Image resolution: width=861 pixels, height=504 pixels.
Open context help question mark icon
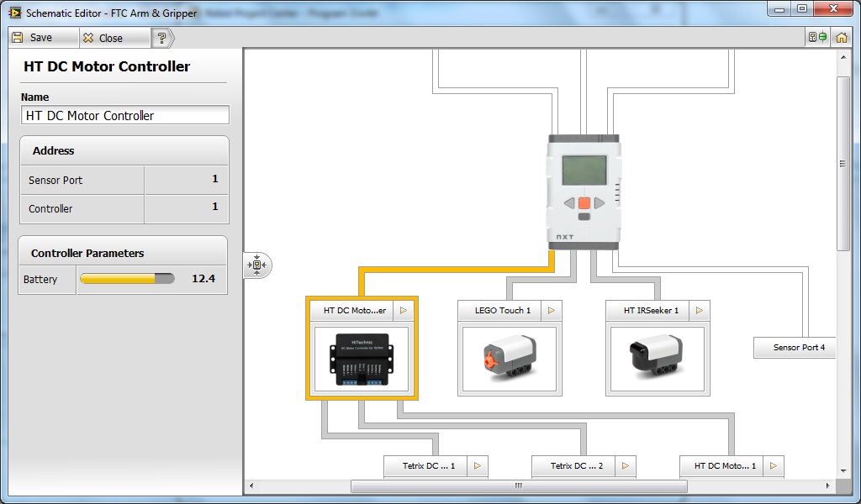[x=161, y=38]
